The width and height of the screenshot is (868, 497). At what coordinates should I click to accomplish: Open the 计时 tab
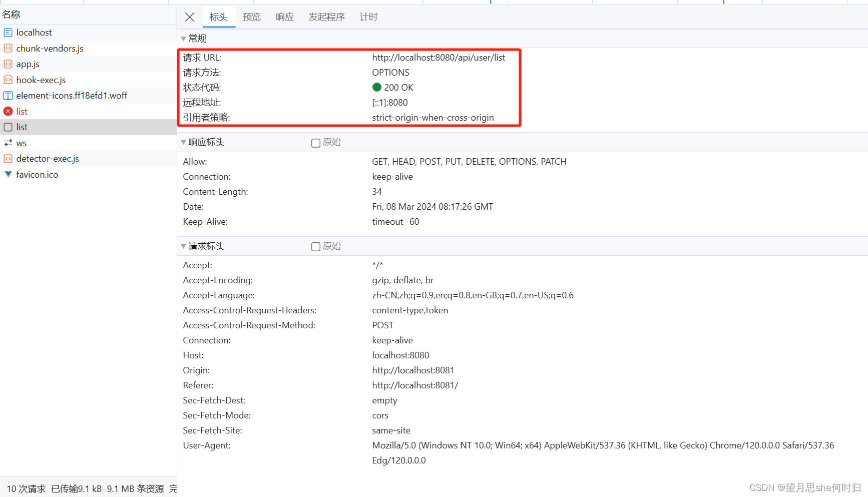pos(369,17)
